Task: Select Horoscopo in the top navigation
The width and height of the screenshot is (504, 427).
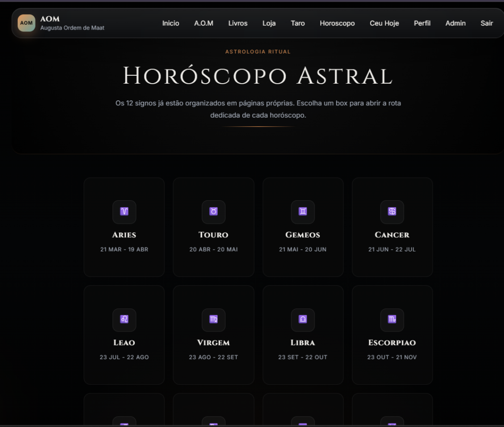Action: tap(337, 23)
